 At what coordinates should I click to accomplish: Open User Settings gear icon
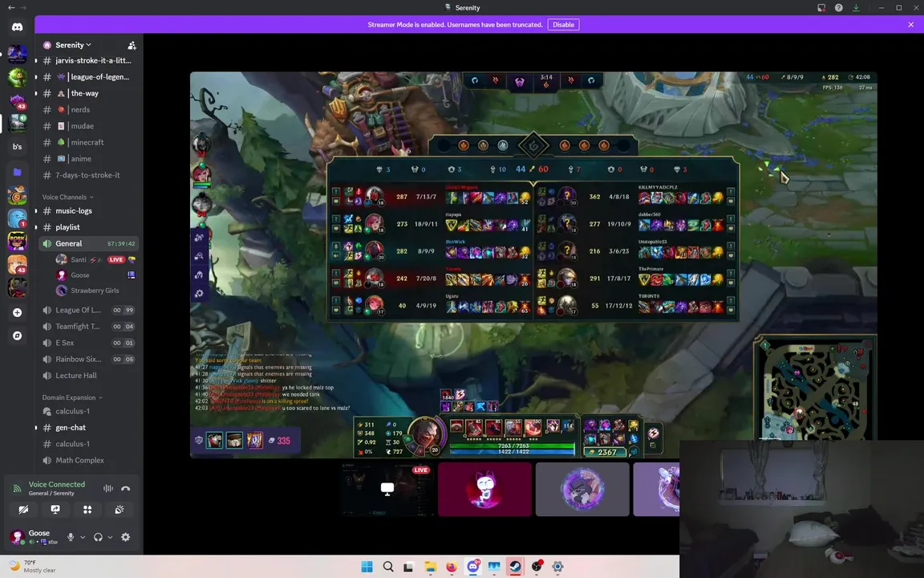click(125, 537)
